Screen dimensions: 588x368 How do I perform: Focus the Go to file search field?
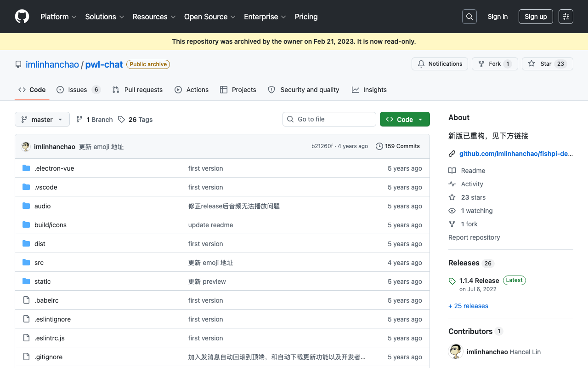coord(329,119)
